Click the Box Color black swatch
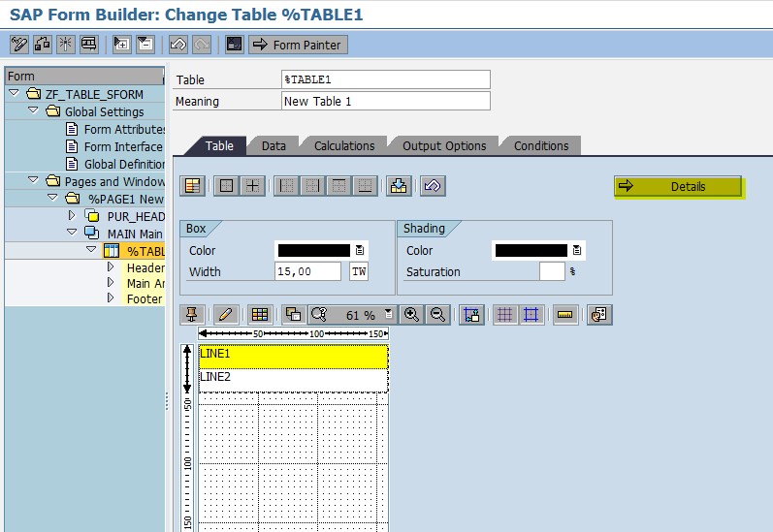 pyautogui.click(x=313, y=250)
